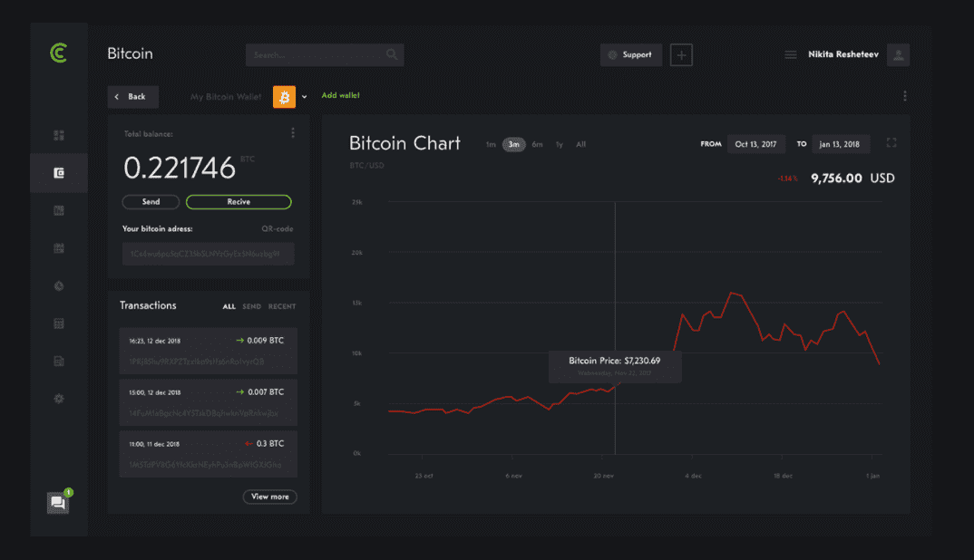Switch to the RECENT transactions tab

pos(282,306)
